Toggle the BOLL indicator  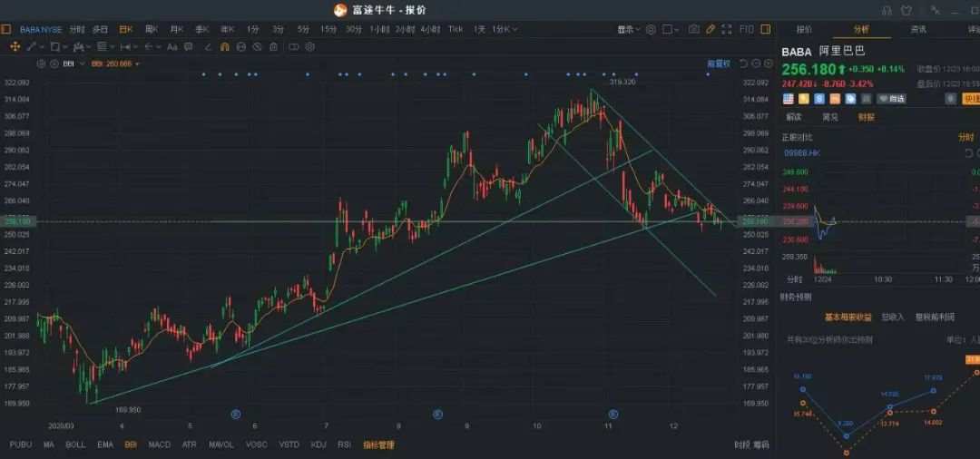coord(75,444)
